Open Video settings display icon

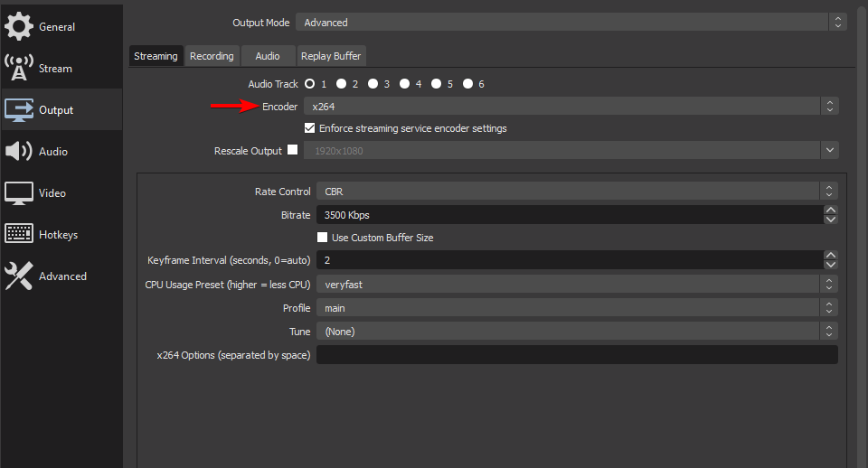[x=19, y=193]
